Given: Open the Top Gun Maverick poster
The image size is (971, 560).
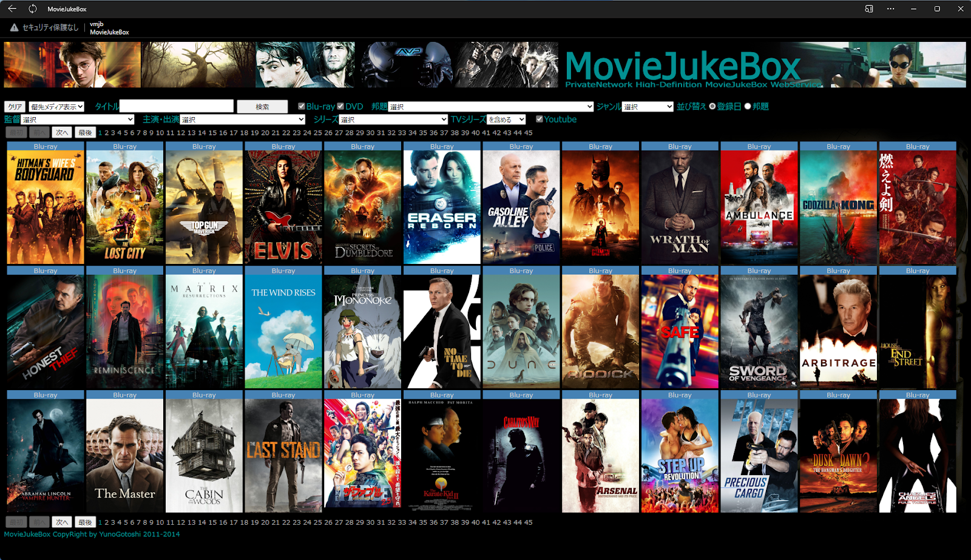Looking at the screenshot, I should tap(204, 207).
